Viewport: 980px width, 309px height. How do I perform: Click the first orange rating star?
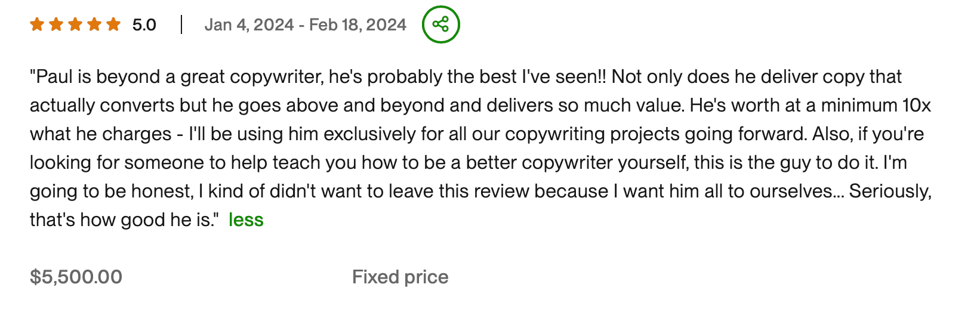tap(37, 24)
